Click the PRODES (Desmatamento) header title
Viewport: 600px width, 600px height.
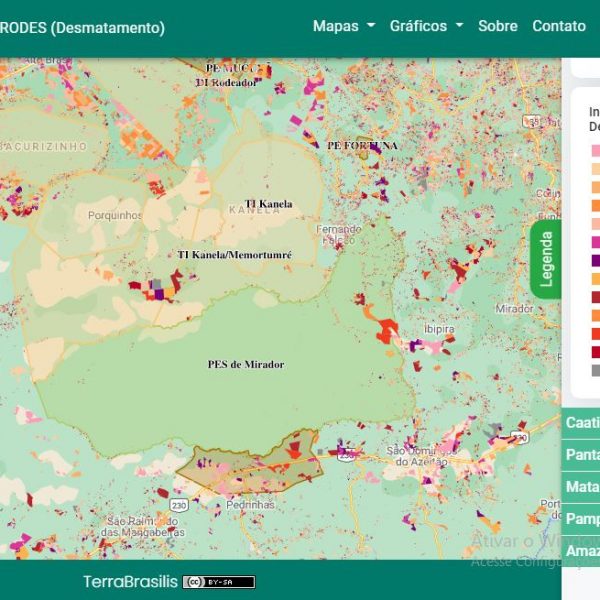(82, 28)
